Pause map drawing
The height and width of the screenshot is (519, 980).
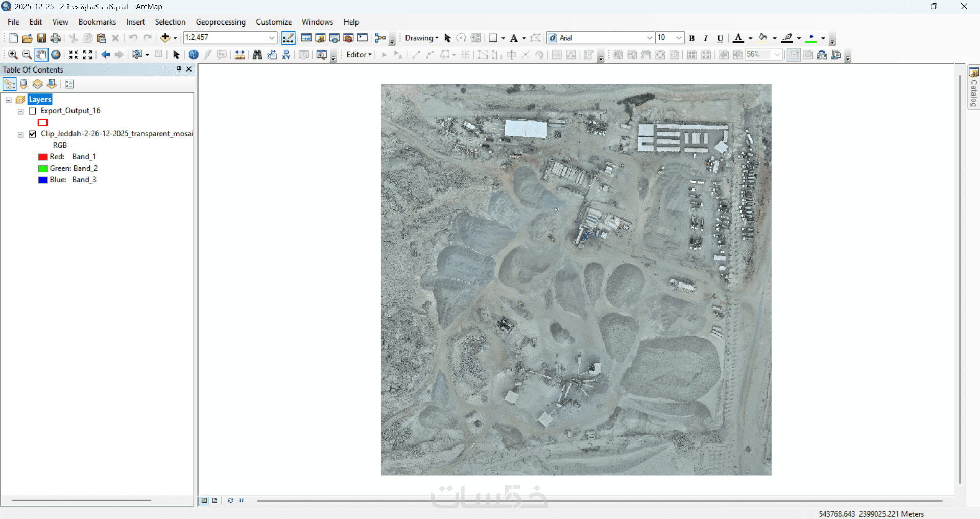pos(242,501)
